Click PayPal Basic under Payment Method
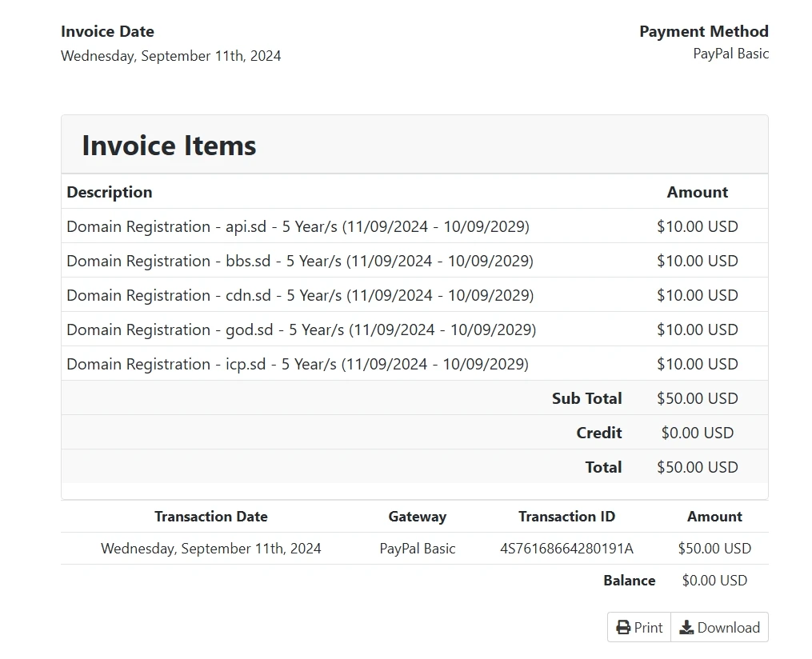 tap(730, 54)
